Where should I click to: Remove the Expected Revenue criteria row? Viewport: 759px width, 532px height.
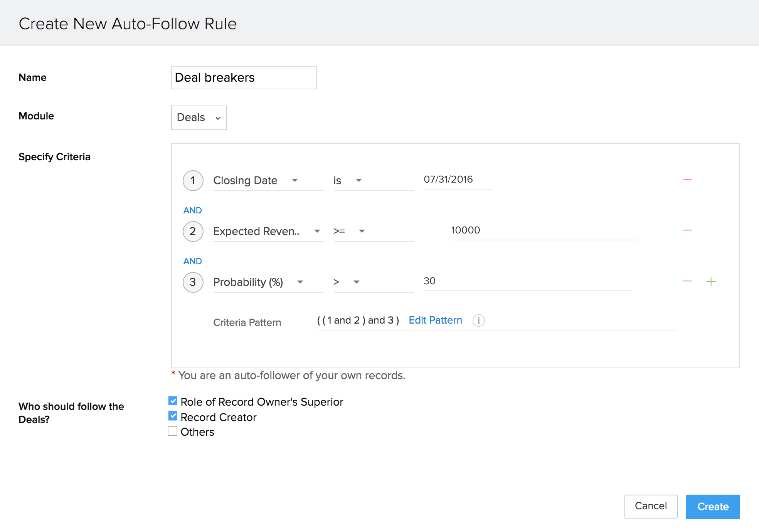687,230
